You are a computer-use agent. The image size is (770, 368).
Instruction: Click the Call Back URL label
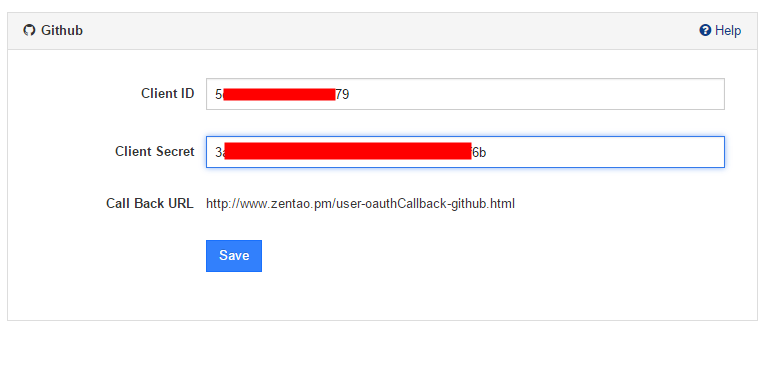[150, 203]
